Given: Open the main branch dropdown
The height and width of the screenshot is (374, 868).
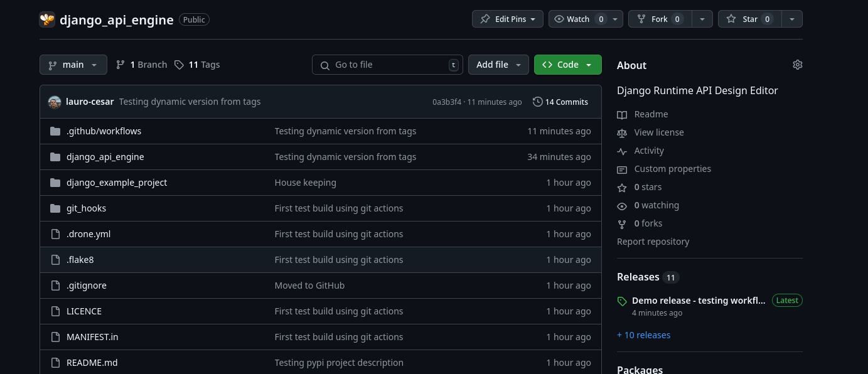Looking at the screenshot, I should point(73,65).
